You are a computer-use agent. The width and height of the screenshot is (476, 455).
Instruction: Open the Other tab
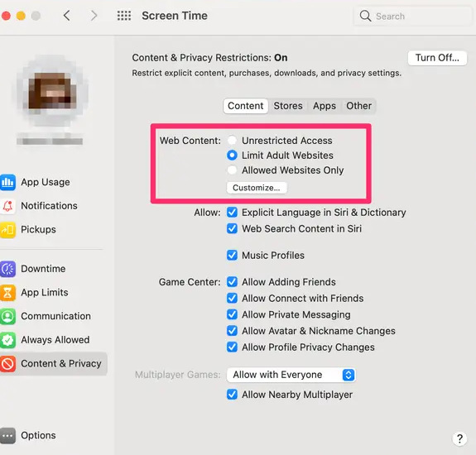coord(358,106)
